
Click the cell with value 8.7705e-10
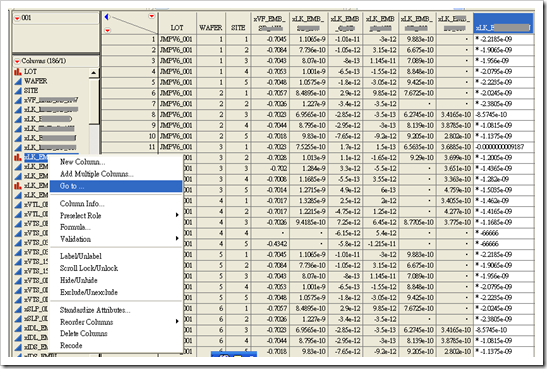click(x=418, y=222)
